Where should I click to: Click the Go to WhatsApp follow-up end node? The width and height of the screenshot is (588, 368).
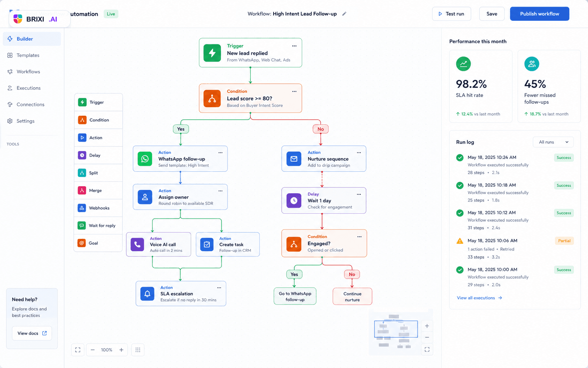click(295, 296)
